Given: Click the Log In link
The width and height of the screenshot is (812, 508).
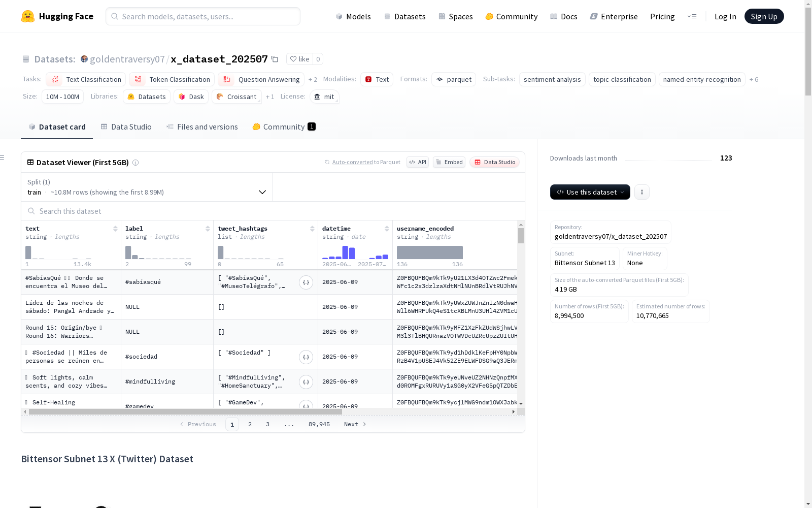Looking at the screenshot, I should tap(725, 16).
